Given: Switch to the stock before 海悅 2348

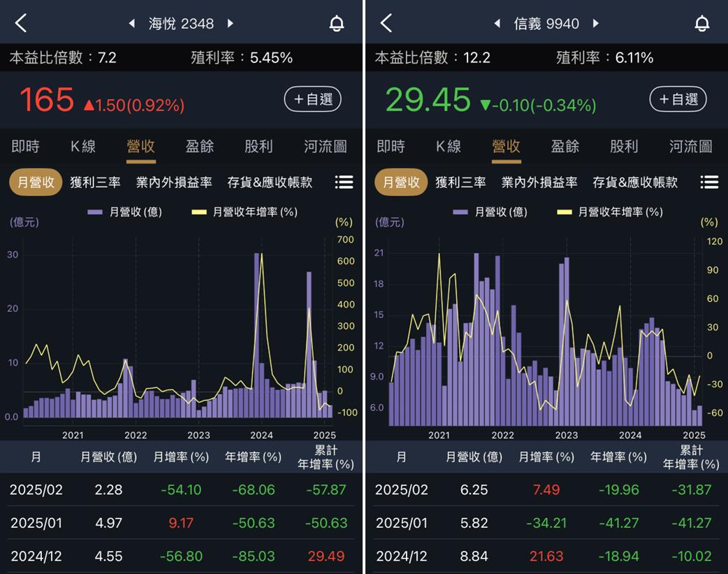Looking at the screenshot, I should [132, 23].
